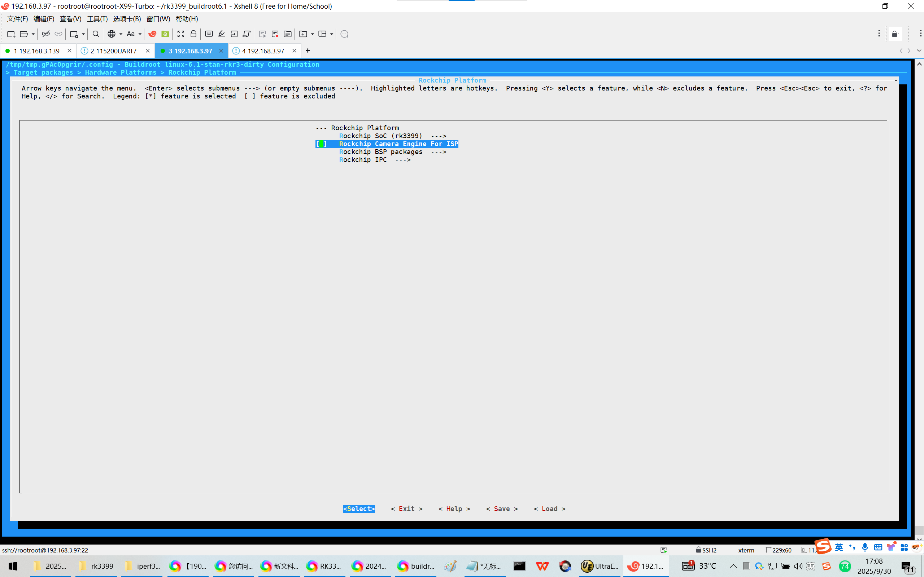Launch Xftp green file transfer icon
This screenshot has height=577, width=924.
click(165, 34)
